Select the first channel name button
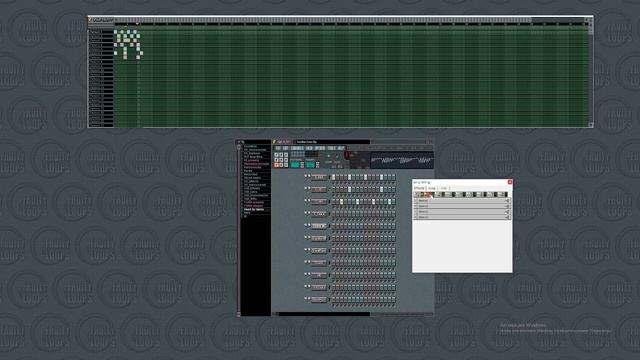Image resolution: width=640 pixels, height=360 pixels. [319, 177]
